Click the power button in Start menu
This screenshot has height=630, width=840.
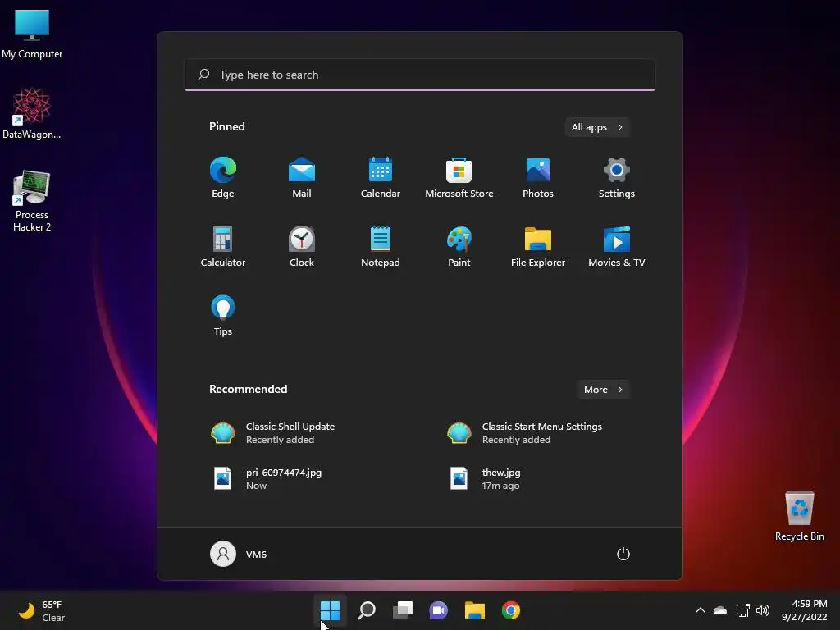pos(623,554)
